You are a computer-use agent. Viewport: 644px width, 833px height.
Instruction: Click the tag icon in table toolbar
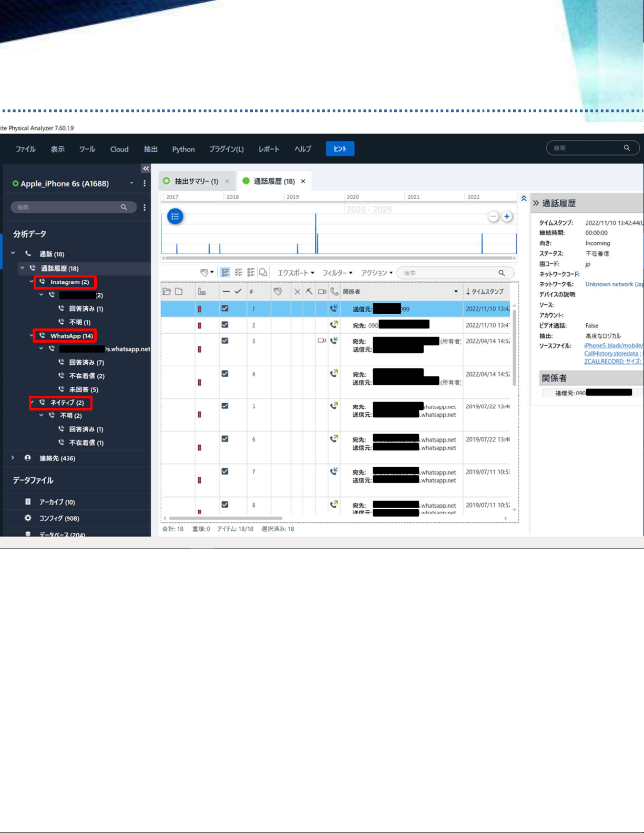pyautogui.click(x=205, y=272)
